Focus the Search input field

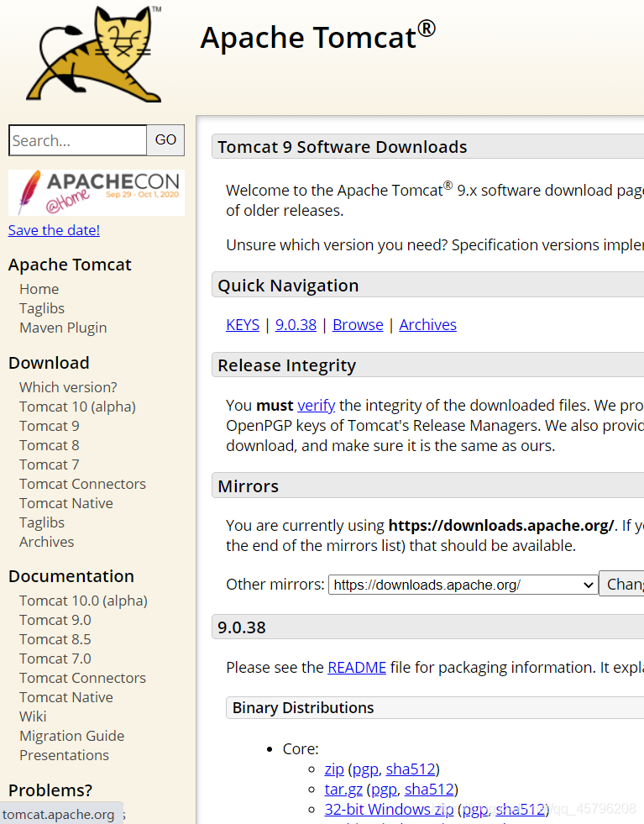coord(78,140)
